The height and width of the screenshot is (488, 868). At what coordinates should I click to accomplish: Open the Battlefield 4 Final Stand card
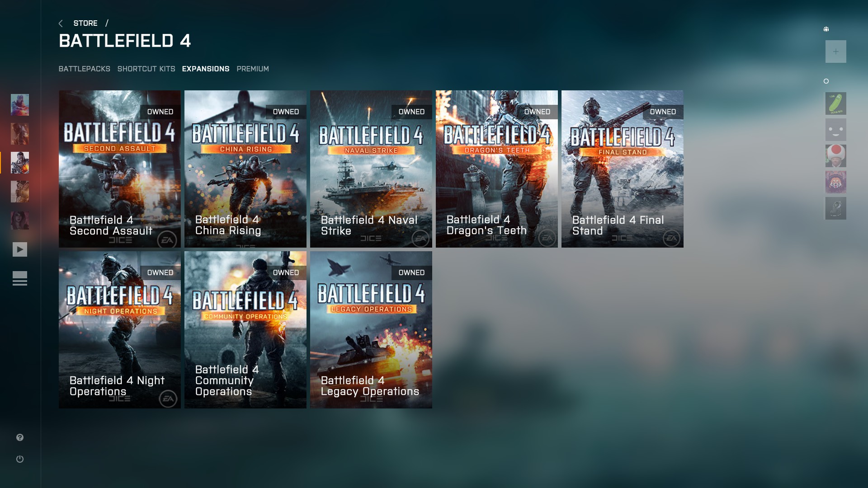[x=623, y=169]
